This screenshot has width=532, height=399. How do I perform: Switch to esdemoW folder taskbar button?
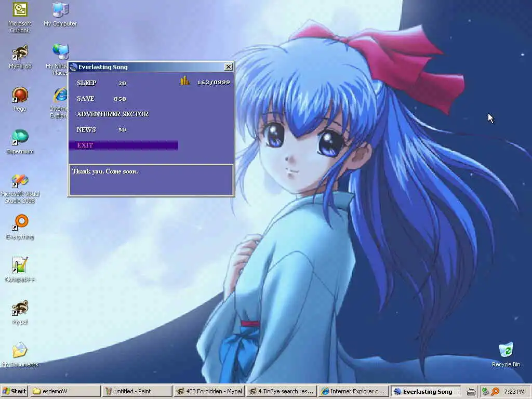pyautogui.click(x=65, y=391)
